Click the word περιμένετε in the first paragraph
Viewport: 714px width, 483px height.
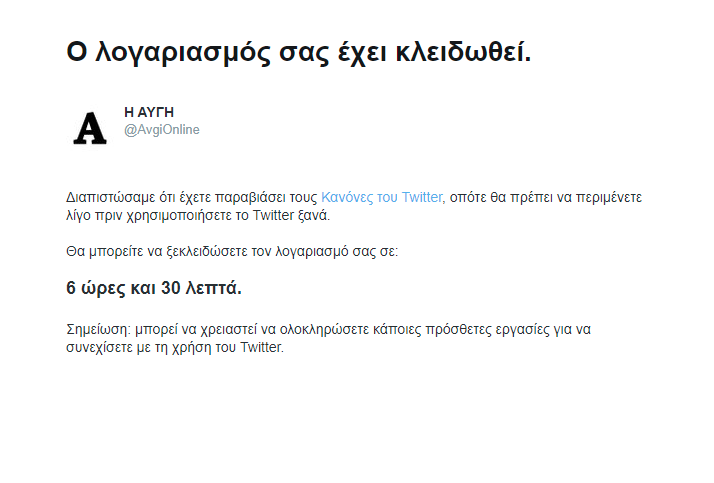click(609, 198)
